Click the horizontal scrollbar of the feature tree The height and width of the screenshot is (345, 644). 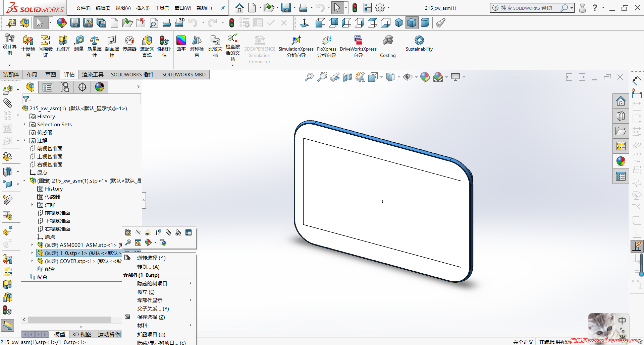(x=69, y=320)
